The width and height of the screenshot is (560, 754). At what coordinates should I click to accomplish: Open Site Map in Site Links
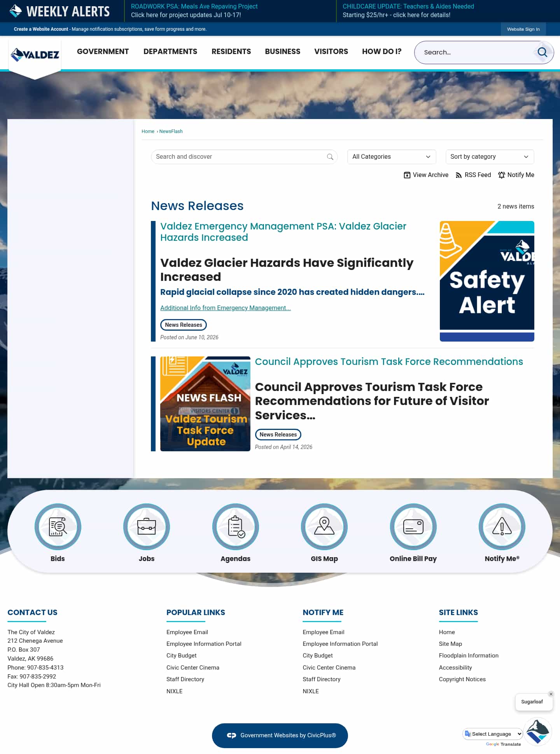point(450,644)
